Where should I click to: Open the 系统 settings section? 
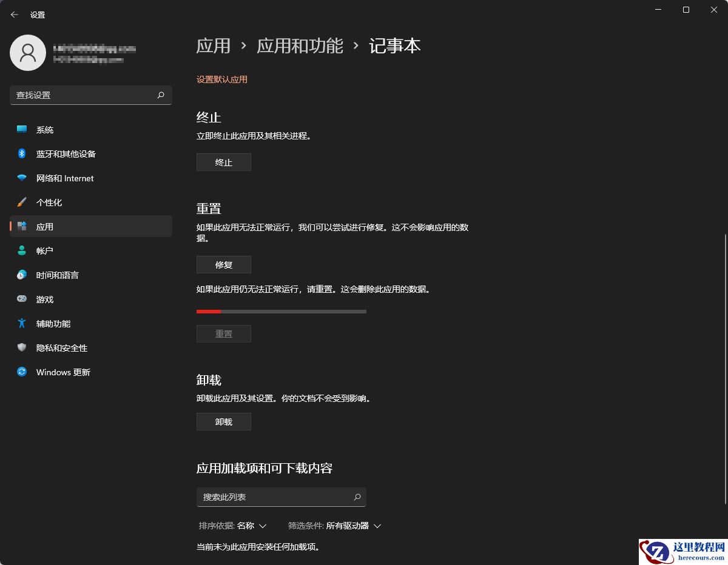[45, 129]
